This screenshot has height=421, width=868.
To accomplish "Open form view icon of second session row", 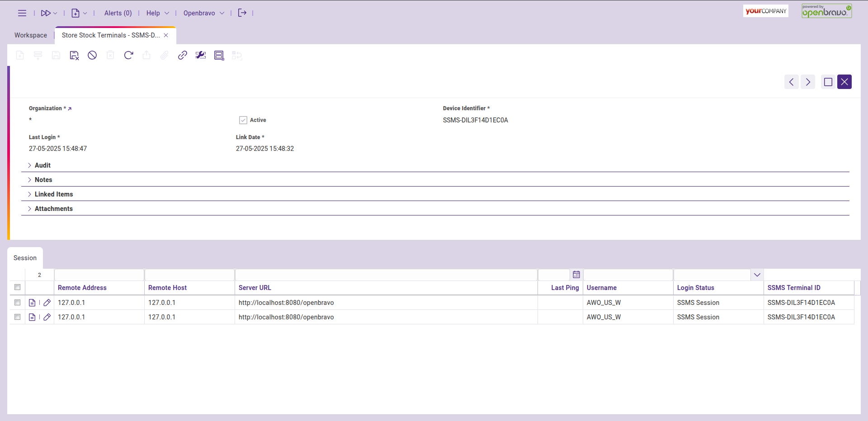I will (32, 317).
